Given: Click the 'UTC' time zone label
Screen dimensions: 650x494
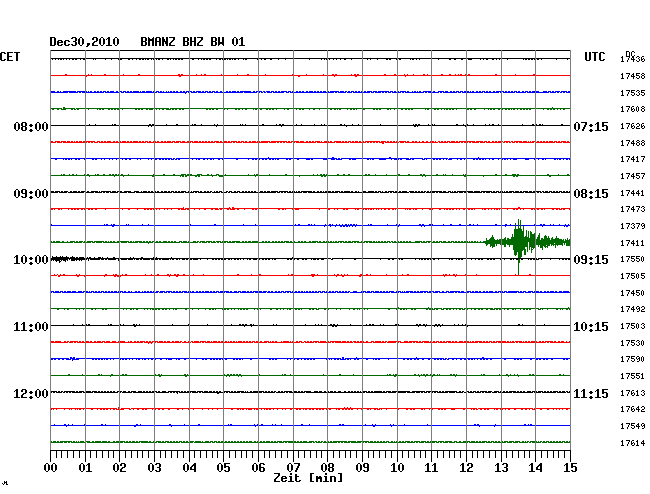Looking at the screenshot, I should (595, 57).
